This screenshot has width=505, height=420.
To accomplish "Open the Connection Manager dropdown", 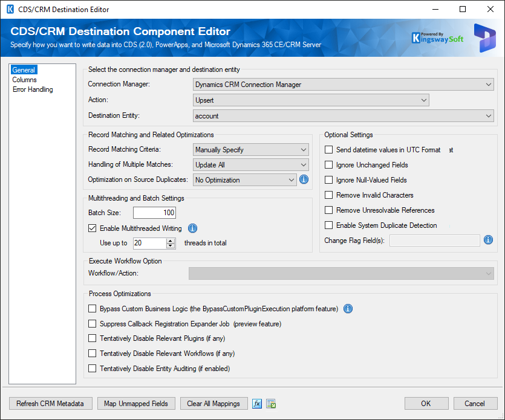I will point(344,85).
